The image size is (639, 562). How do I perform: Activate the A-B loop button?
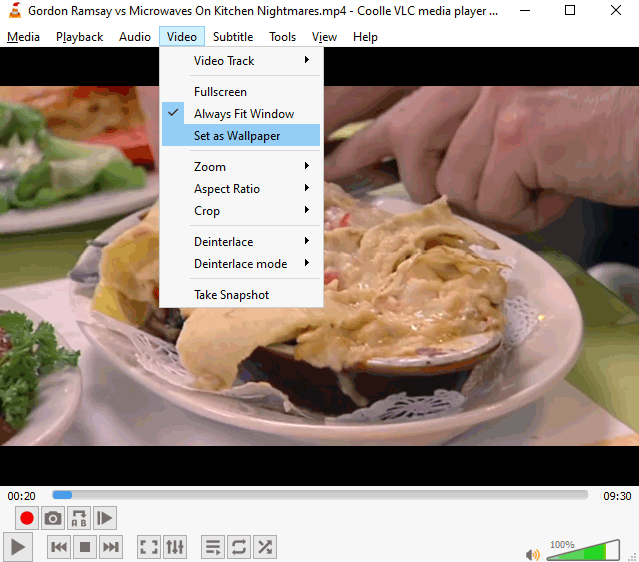point(79,518)
